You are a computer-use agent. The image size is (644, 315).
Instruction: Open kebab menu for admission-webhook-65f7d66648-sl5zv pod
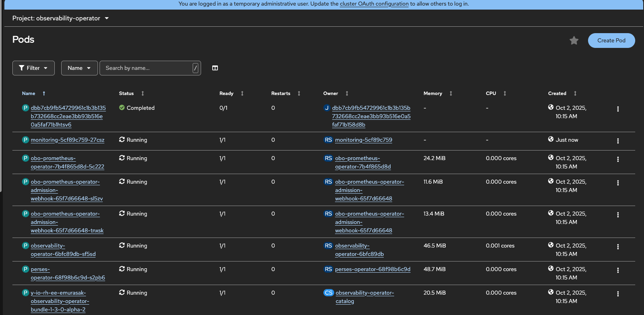[618, 183]
